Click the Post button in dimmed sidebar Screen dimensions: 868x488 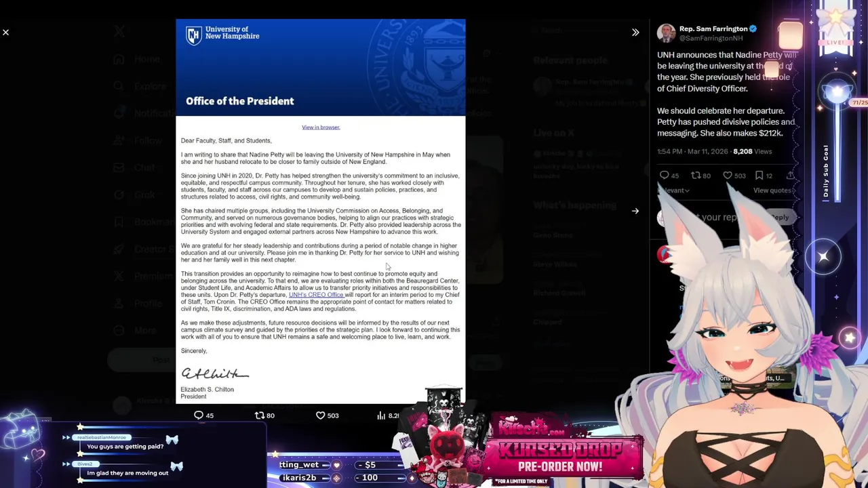point(142,360)
